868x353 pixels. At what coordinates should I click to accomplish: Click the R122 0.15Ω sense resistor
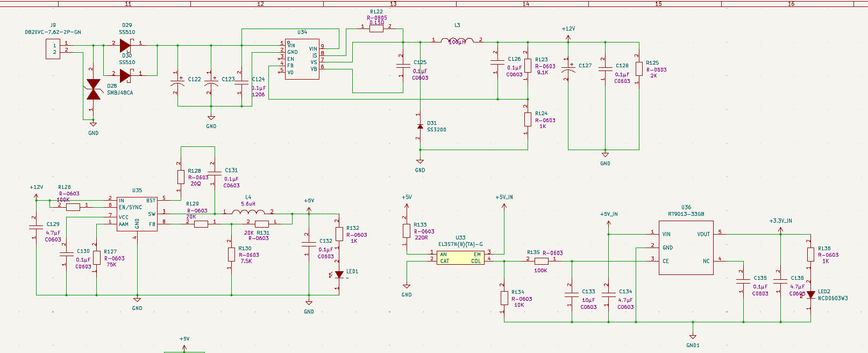click(x=376, y=29)
